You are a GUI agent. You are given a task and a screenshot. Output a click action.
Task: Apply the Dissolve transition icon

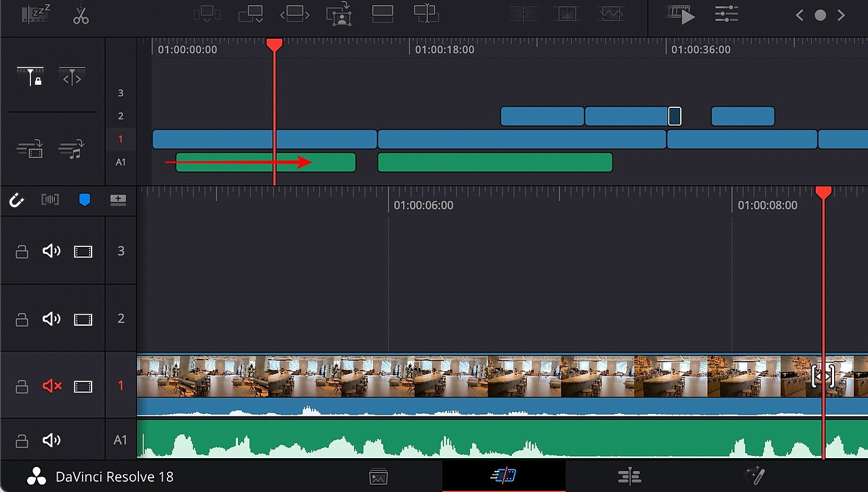[x=566, y=14]
